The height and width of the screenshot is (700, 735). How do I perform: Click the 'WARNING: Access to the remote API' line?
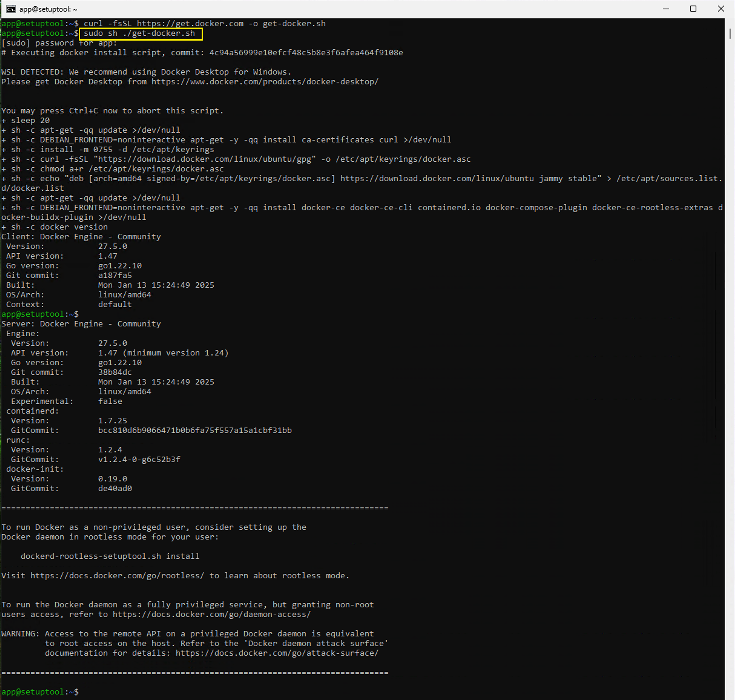(188, 634)
